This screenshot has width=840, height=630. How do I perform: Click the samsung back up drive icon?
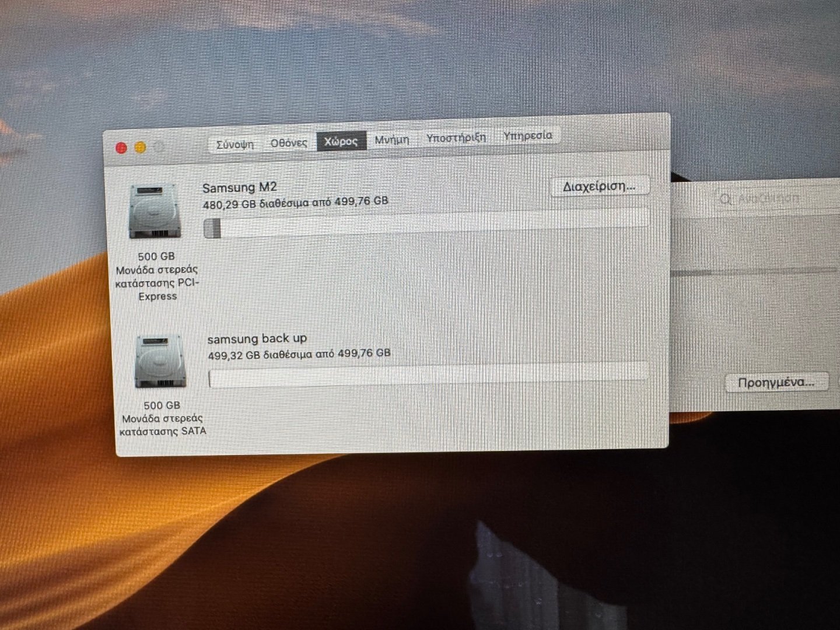[160, 361]
